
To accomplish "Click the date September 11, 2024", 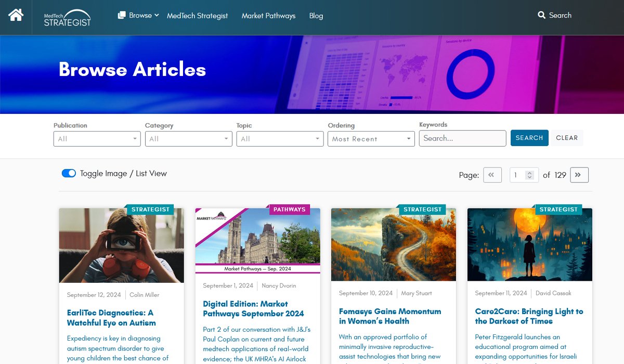I will (501, 293).
